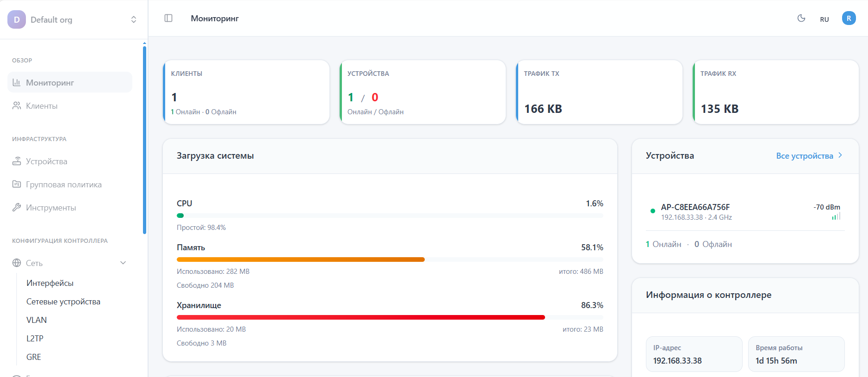
Task: Click the Групповая политика folder icon
Action: (17, 184)
